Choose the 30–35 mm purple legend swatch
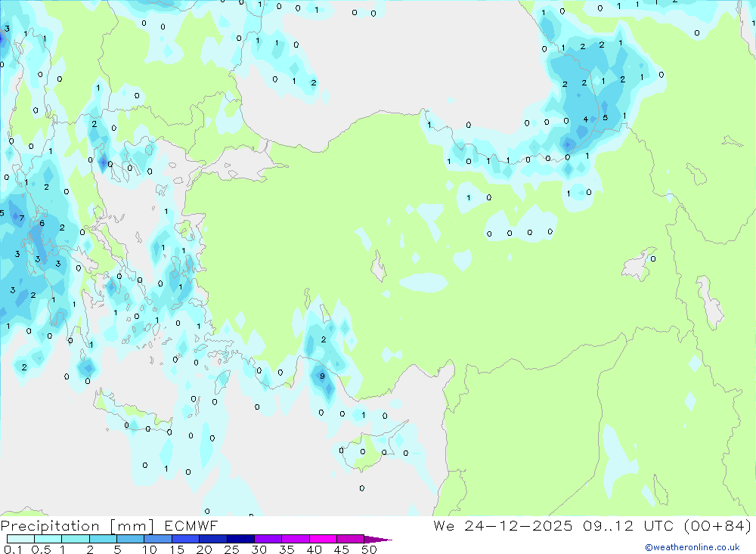The image size is (756, 554). click(268, 539)
